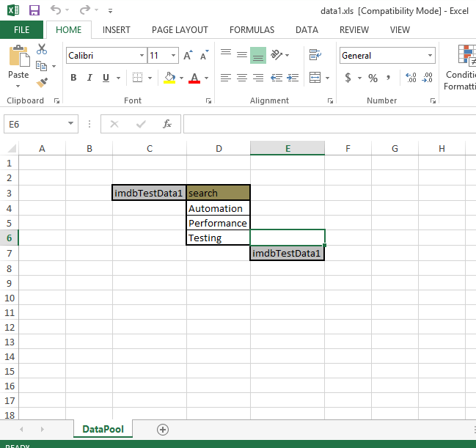Click the Undo arrow icon
This screenshot has height=448, width=476.
pos(56,10)
